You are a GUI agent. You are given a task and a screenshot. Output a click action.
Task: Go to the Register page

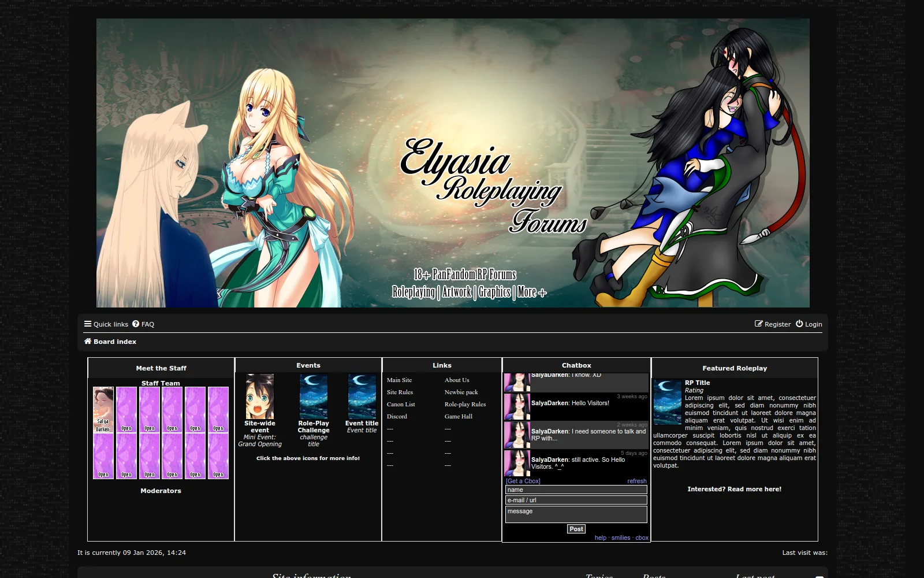click(x=773, y=324)
